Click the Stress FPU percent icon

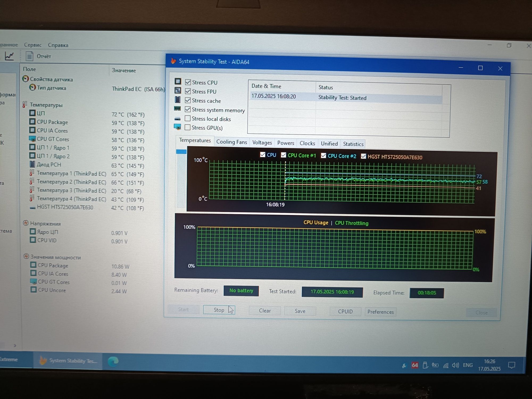click(178, 90)
